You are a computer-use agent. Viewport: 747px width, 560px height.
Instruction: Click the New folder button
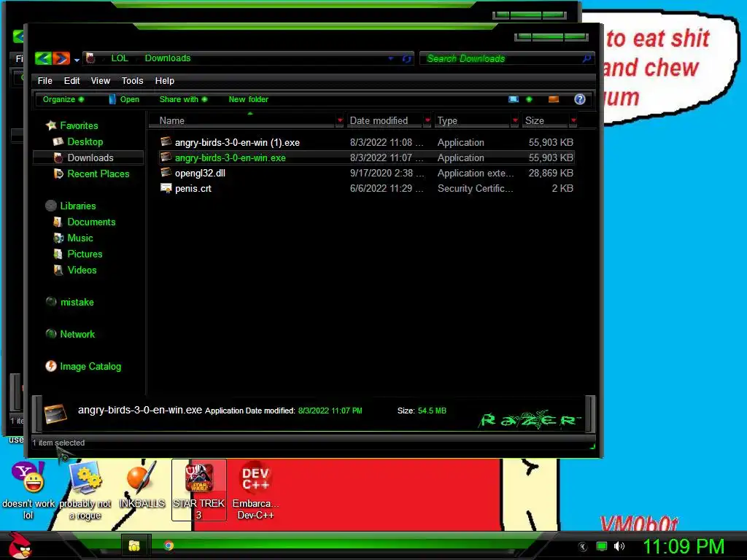tap(248, 99)
